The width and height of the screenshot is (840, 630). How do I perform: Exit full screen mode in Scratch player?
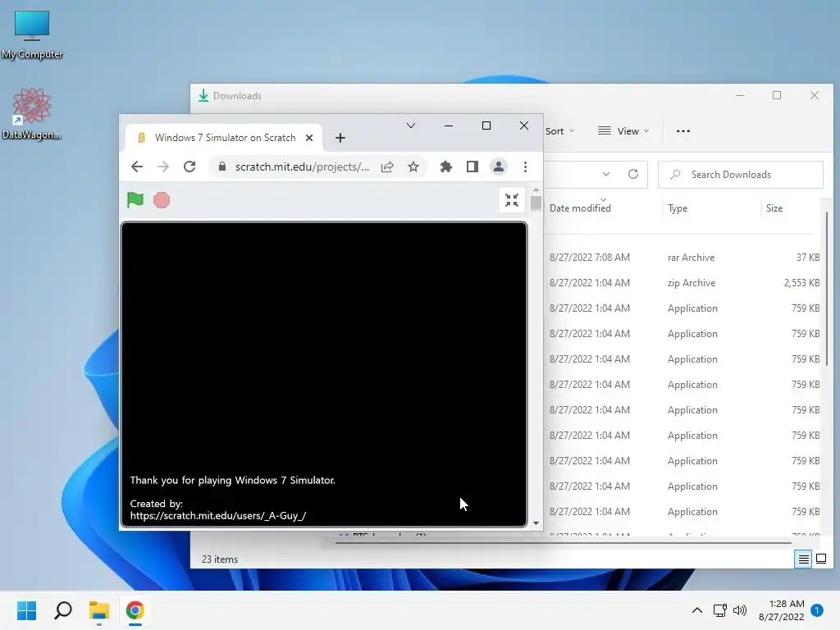(x=512, y=200)
